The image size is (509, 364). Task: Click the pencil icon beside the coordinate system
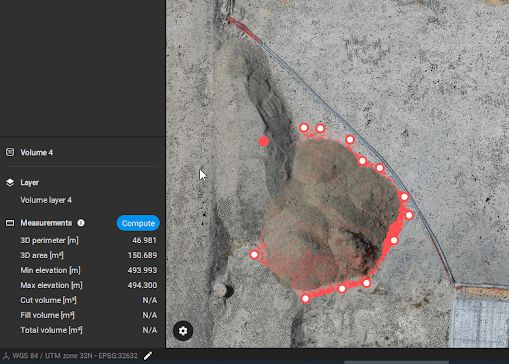pyautogui.click(x=148, y=355)
